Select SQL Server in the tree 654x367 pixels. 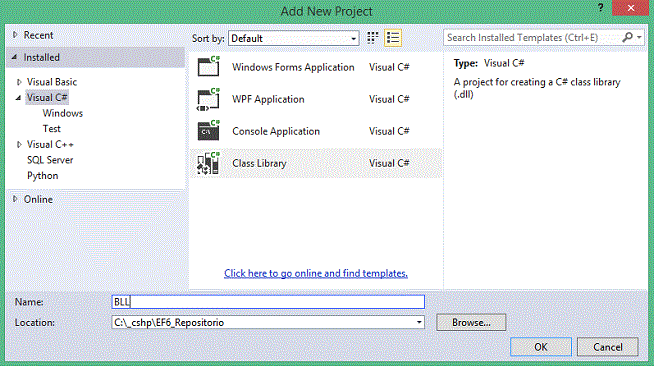[50, 160]
